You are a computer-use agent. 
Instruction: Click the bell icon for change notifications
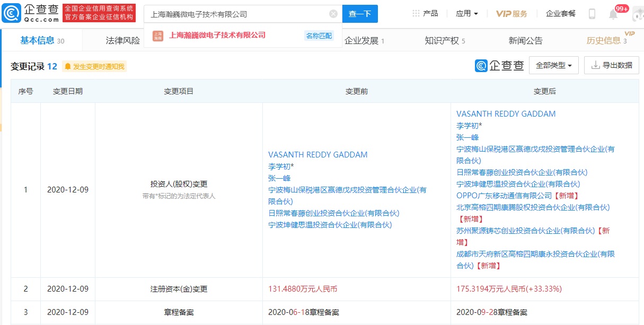[x=67, y=66]
